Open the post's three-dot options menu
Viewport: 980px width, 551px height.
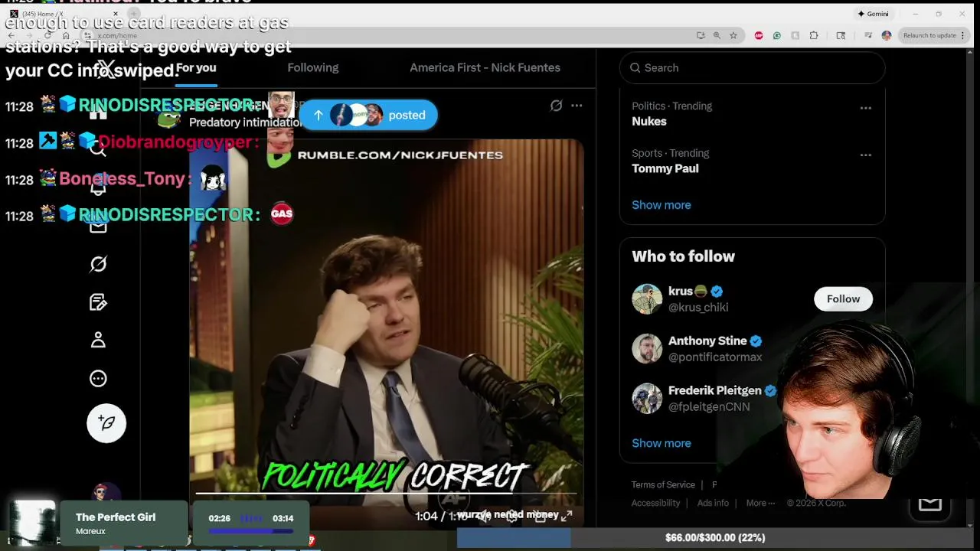pyautogui.click(x=577, y=106)
